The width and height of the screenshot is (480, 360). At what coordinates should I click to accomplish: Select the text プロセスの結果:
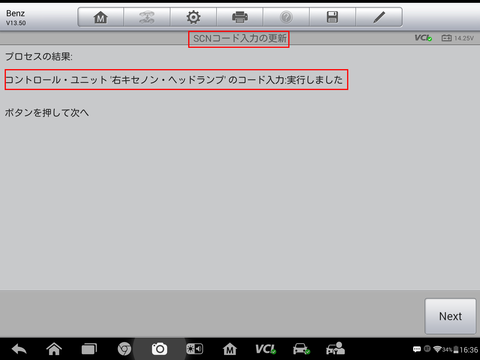[x=39, y=57]
